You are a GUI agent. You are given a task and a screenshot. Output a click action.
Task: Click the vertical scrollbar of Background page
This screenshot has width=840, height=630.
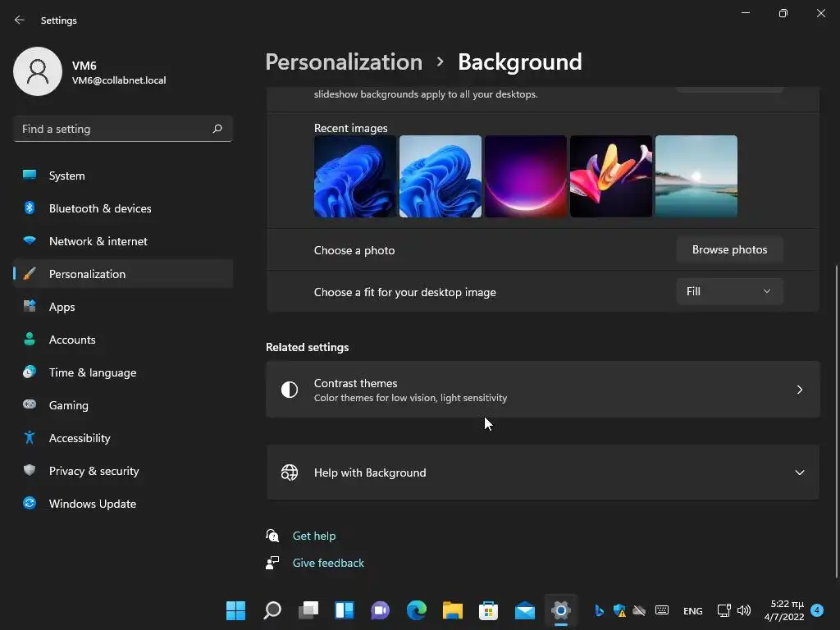[x=837, y=422]
